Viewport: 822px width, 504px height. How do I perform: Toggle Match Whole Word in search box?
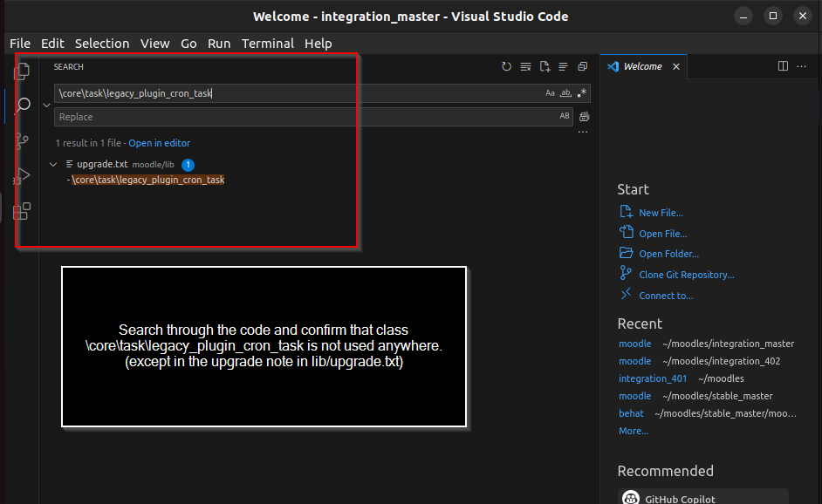point(565,92)
